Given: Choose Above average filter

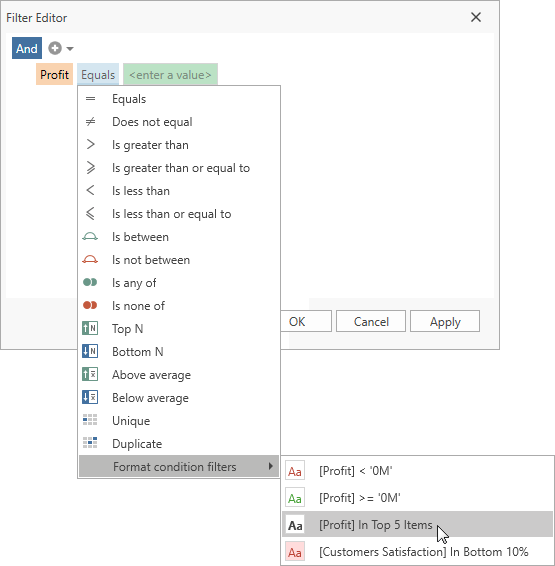Looking at the screenshot, I should [179, 375].
